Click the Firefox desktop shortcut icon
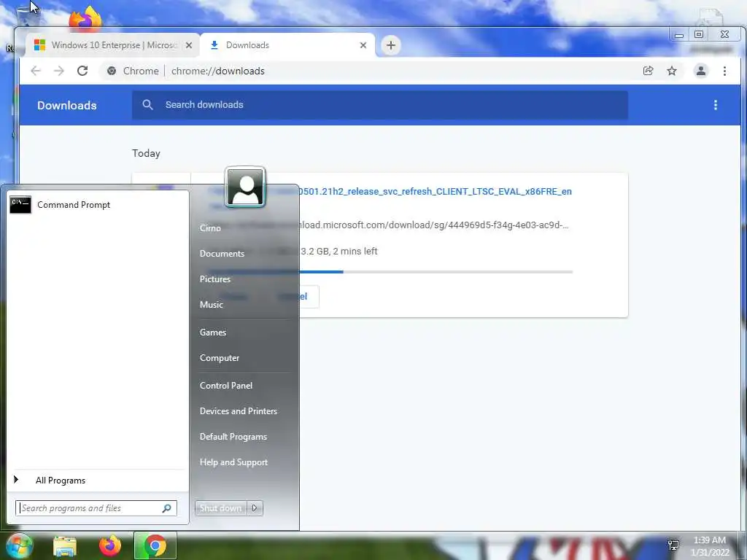The image size is (747, 560). 85,19
